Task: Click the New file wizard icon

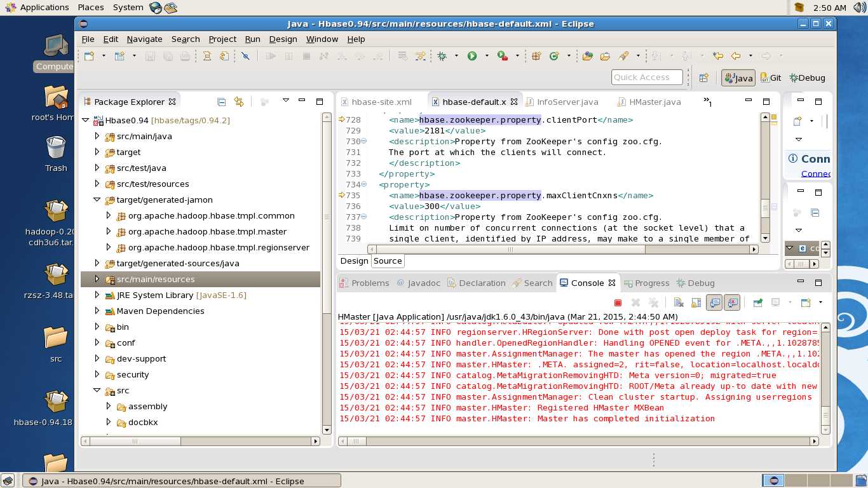Action: [89, 56]
